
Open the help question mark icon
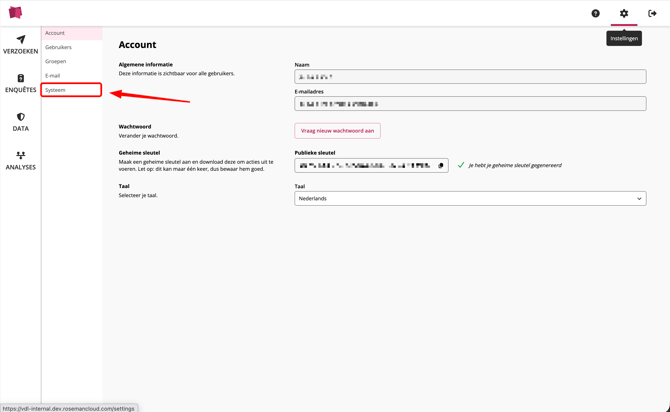click(x=595, y=14)
